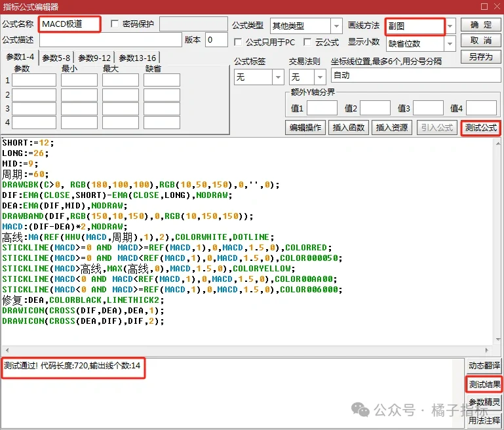Viewport: 504px width, 430px height.
Task: Click 插入函数 insert function button
Action: (x=349, y=128)
